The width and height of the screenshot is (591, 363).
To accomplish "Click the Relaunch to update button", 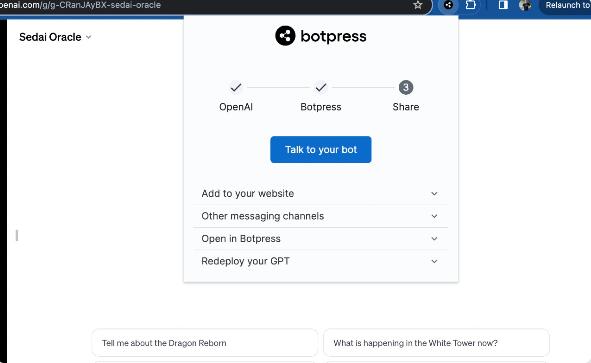I will [566, 5].
